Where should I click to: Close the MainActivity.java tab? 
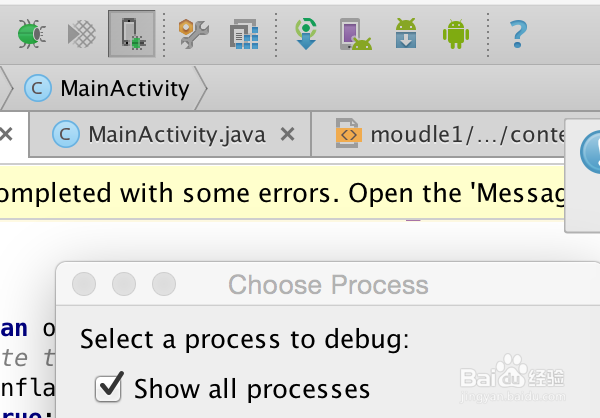click(x=287, y=134)
